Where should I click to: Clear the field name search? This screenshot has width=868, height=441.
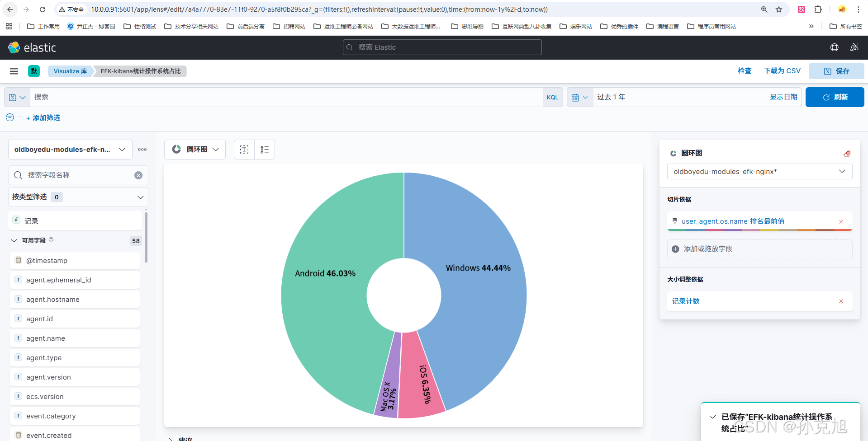(x=138, y=175)
